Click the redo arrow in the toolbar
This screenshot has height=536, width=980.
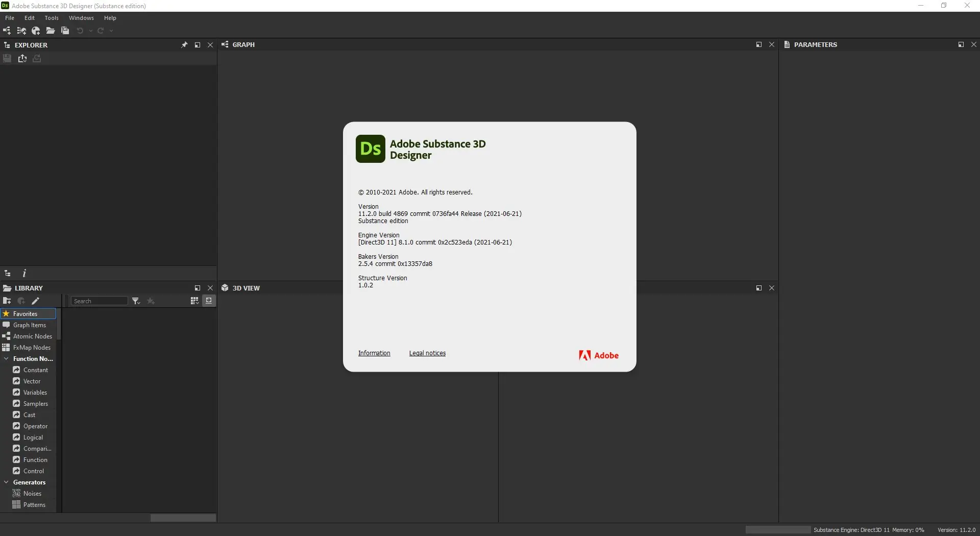click(x=101, y=31)
